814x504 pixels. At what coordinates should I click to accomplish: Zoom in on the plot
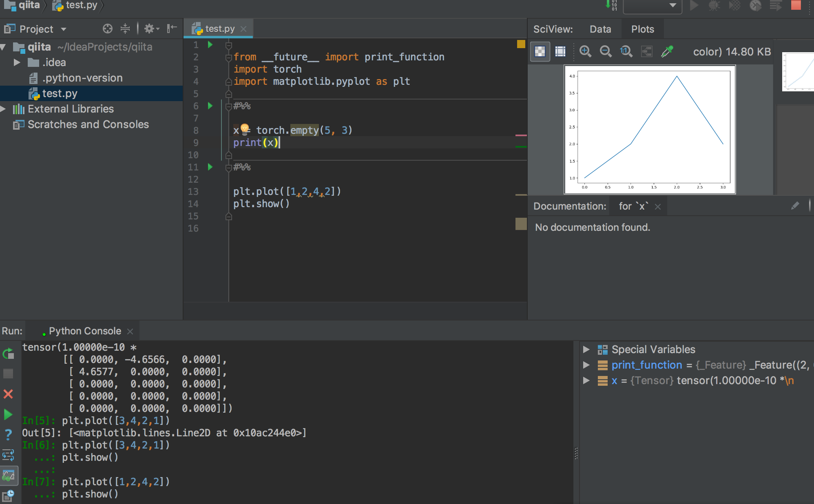[x=585, y=51]
